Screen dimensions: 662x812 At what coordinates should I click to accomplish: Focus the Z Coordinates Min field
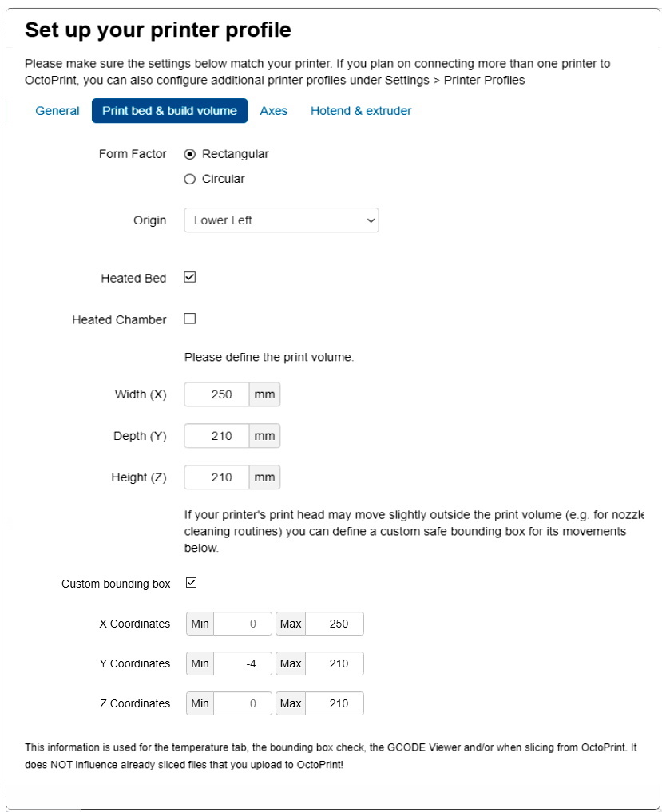(243, 703)
